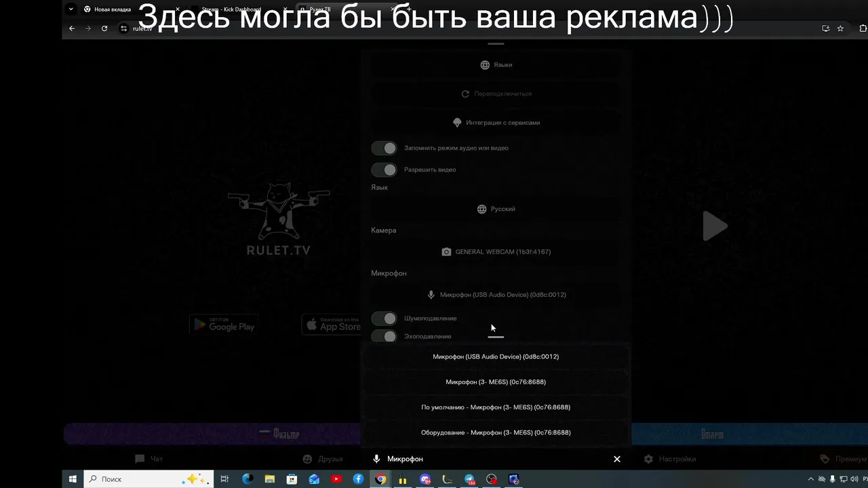Open the Mail app from the taskbar
Image resolution: width=868 pixels, height=488 pixels.
tap(314, 479)
